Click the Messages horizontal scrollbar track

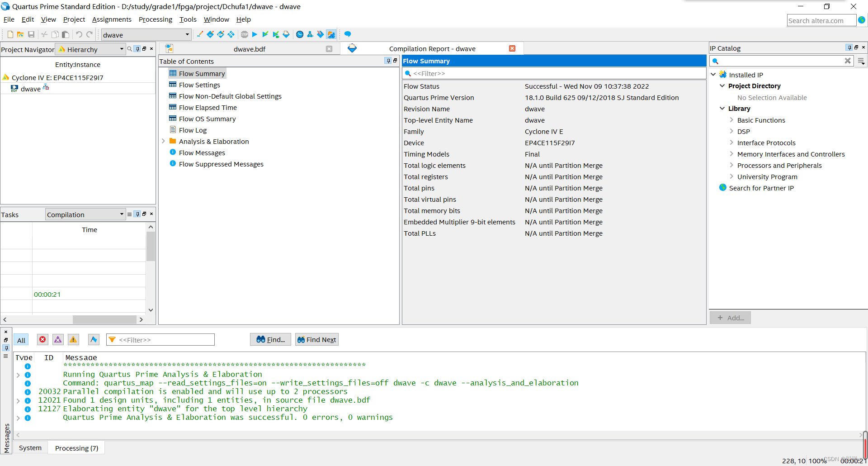pyautogui.click(x=439, y=435)
